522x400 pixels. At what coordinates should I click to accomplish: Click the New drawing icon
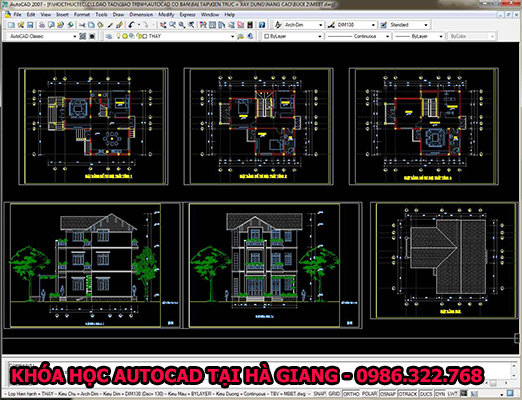tap(11, 25)
